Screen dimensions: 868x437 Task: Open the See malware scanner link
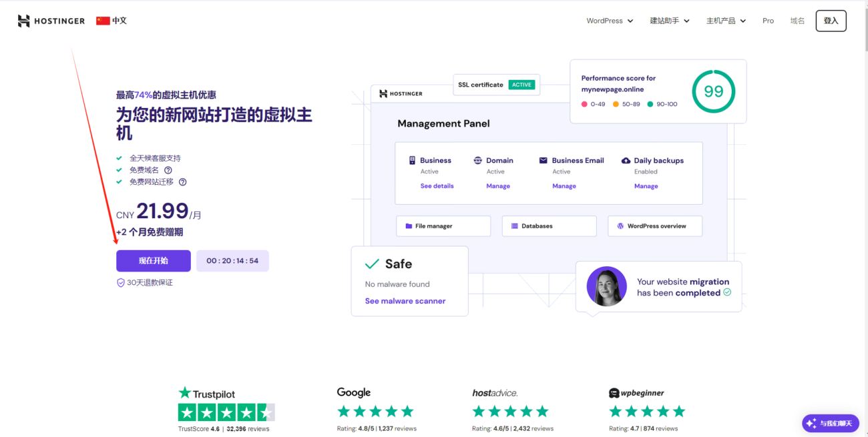(x=405, y=301)
